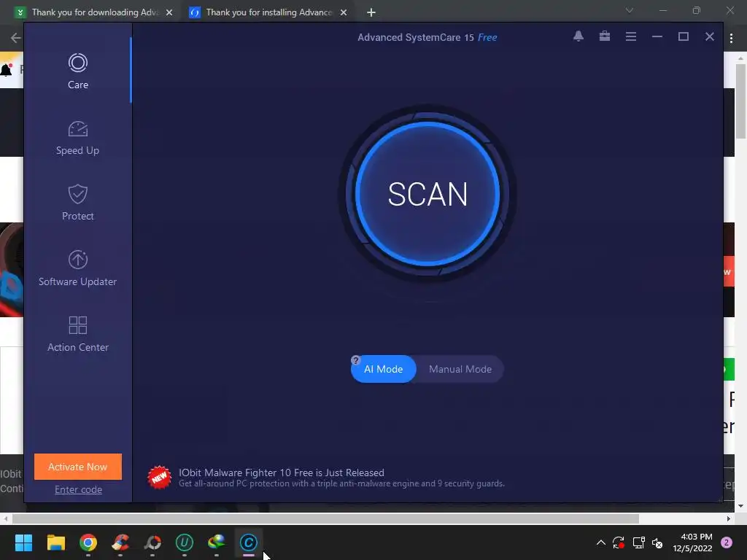Open the toolbox briefcase icon
The width and height of the screenshot is (747, 560).
click(605, 36)
